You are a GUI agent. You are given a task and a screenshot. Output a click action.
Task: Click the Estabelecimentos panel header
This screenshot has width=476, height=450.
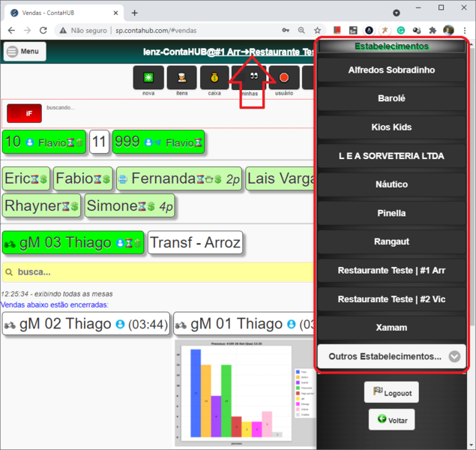(x=391, y=46)
